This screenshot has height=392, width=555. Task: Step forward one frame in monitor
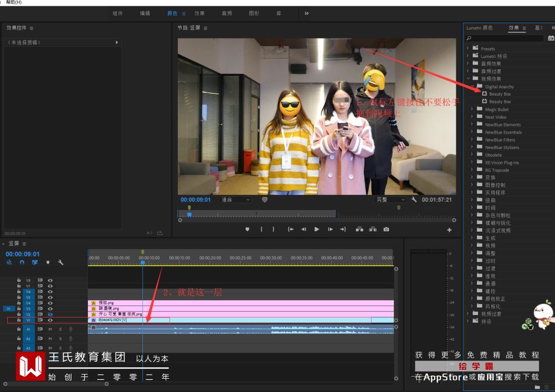[330, 229]
